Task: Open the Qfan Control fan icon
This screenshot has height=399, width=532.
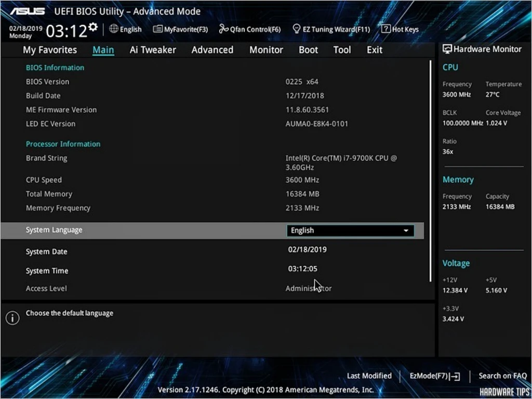Action: pos(223,29)
